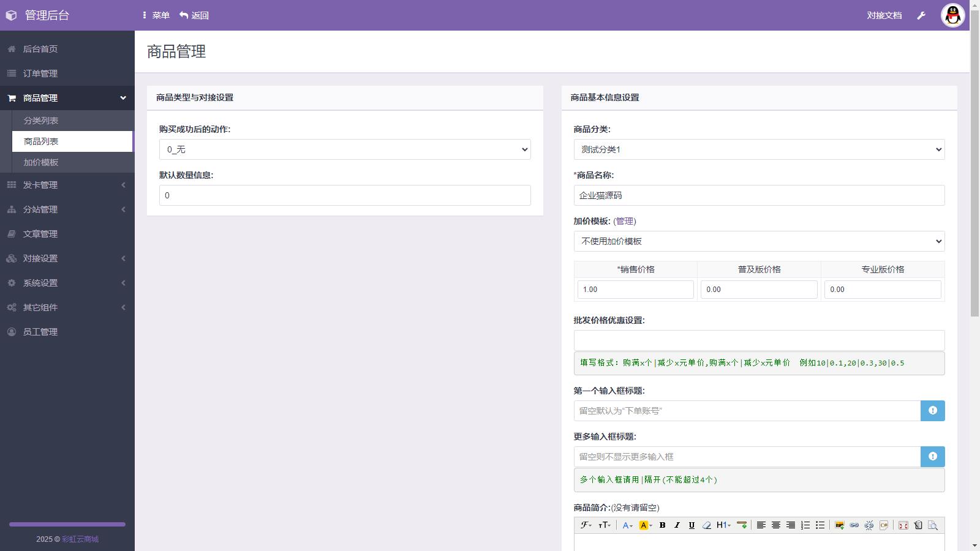980x551 pixels.
Task: Expand the 系统设置 sidebar section
Action: click(67, 283)
